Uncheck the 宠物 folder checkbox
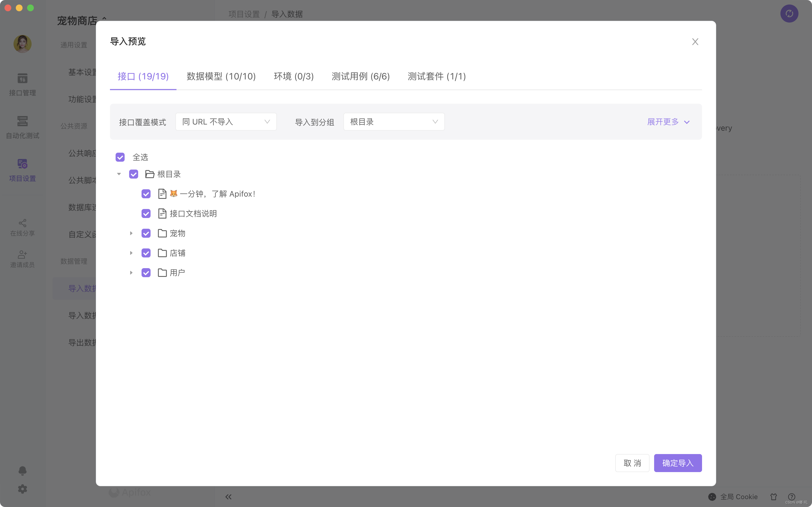 coord(145,233)
